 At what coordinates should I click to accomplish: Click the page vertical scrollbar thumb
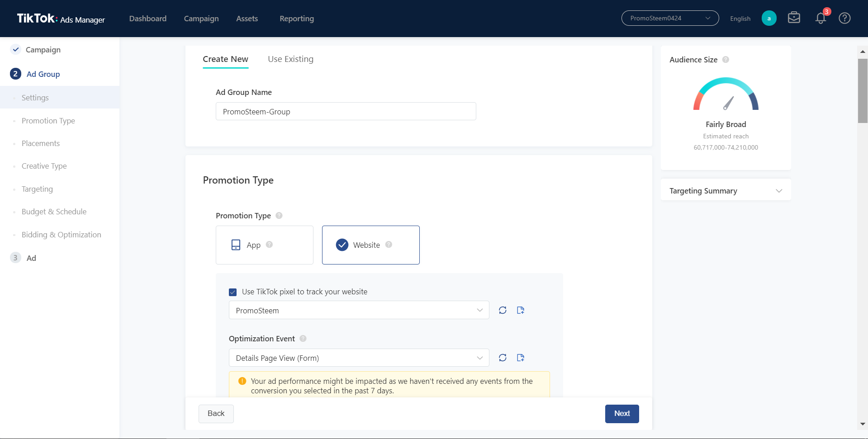pyautogui.click(x=863, y=90)
